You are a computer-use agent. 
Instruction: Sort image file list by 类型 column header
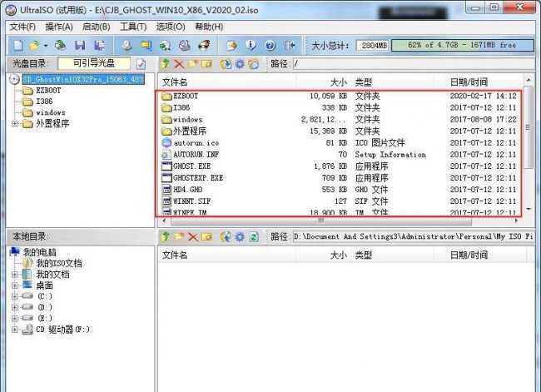[392, 82]
